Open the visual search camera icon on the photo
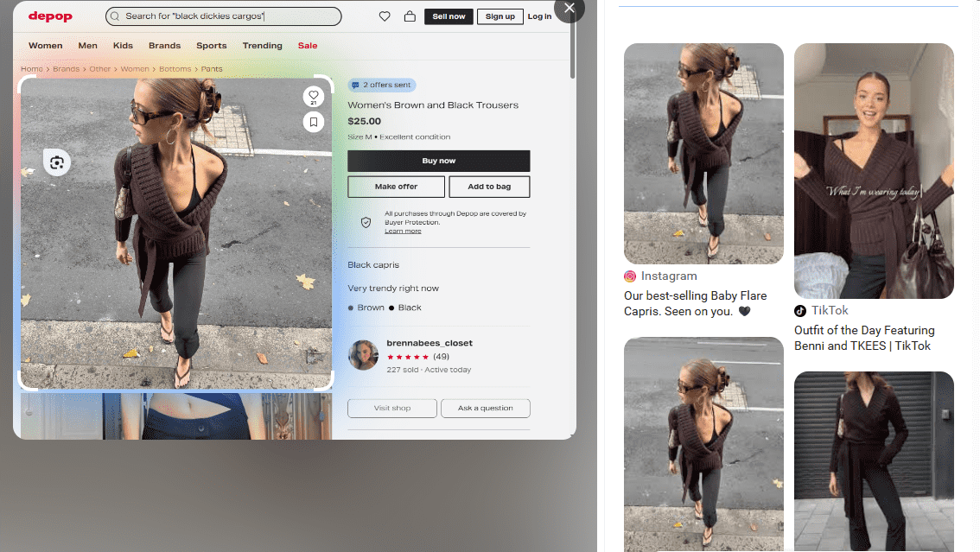The width and height of the screenshot is (980, 552). (x=56, y=162)
